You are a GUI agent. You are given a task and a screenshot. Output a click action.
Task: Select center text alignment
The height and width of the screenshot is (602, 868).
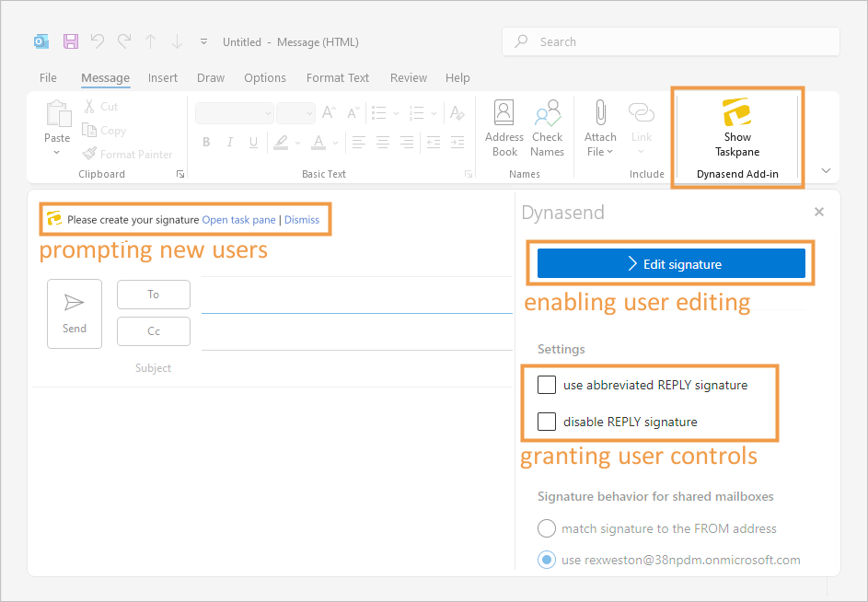(x=382, y=142)
